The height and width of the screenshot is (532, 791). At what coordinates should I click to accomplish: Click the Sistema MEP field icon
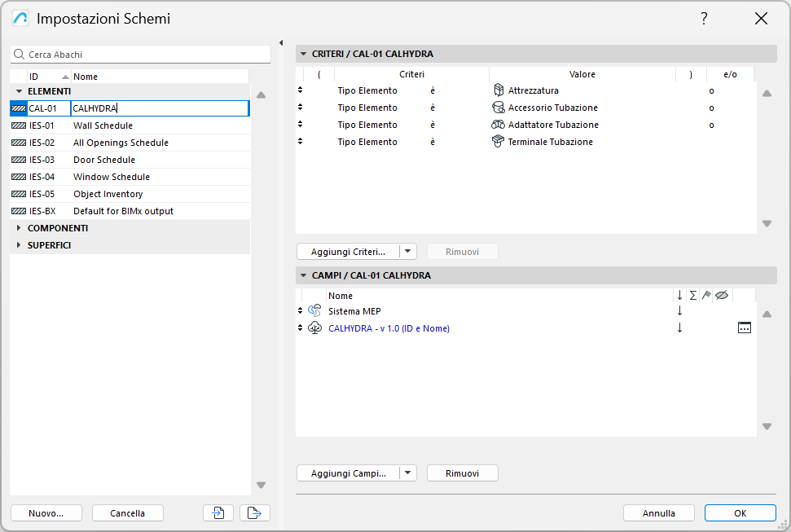tap(314, 310)
